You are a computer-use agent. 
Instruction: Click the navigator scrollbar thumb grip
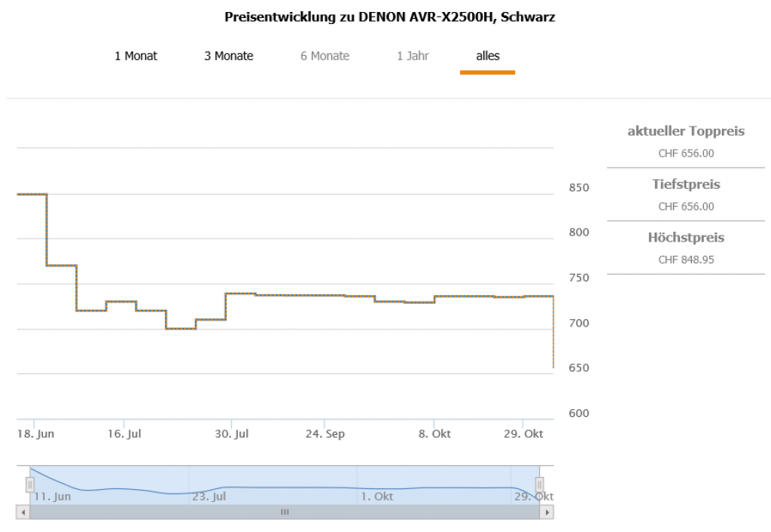pyautogui.click(x=285, y=512)
